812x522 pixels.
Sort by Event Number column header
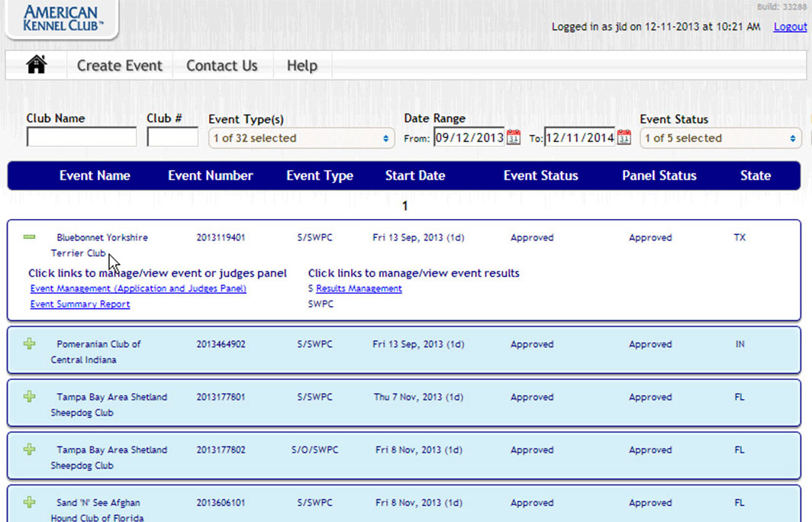coord(211,176)
